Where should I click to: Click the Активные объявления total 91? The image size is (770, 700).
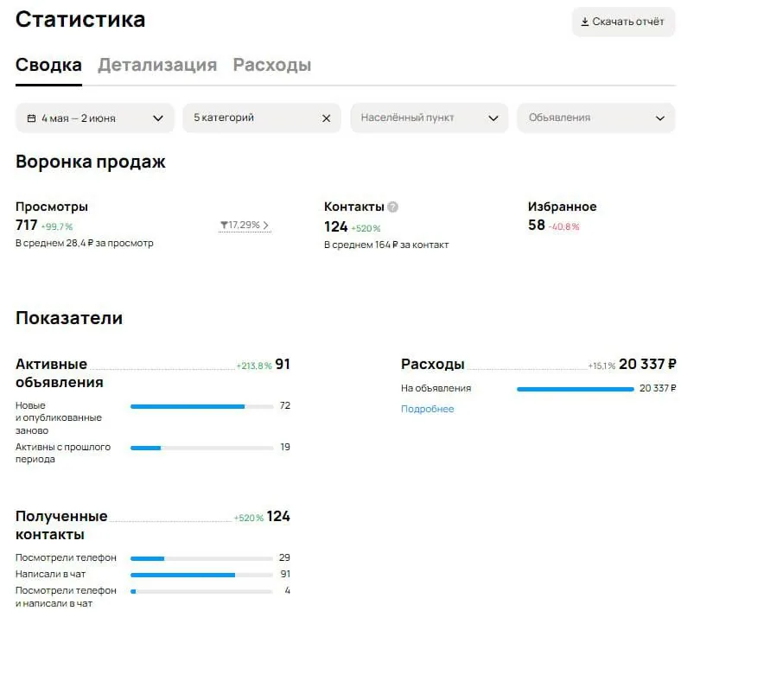pos(283,364)
